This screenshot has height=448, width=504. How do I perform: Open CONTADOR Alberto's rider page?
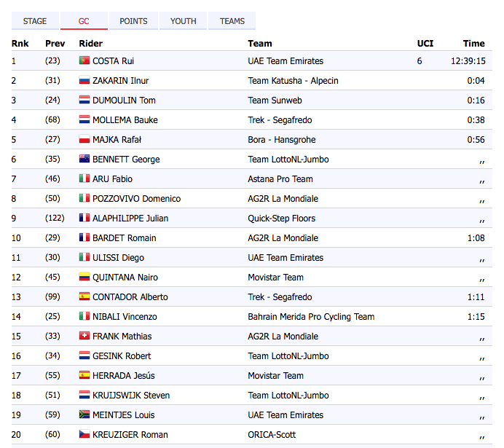pos(130,297)
